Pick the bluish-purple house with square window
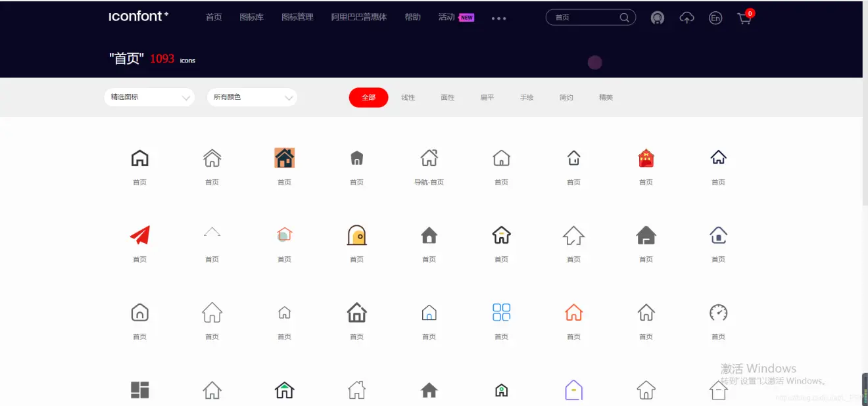Image resolution: width=868 pixels, height=406 pixels. click(x=718, y=235)
